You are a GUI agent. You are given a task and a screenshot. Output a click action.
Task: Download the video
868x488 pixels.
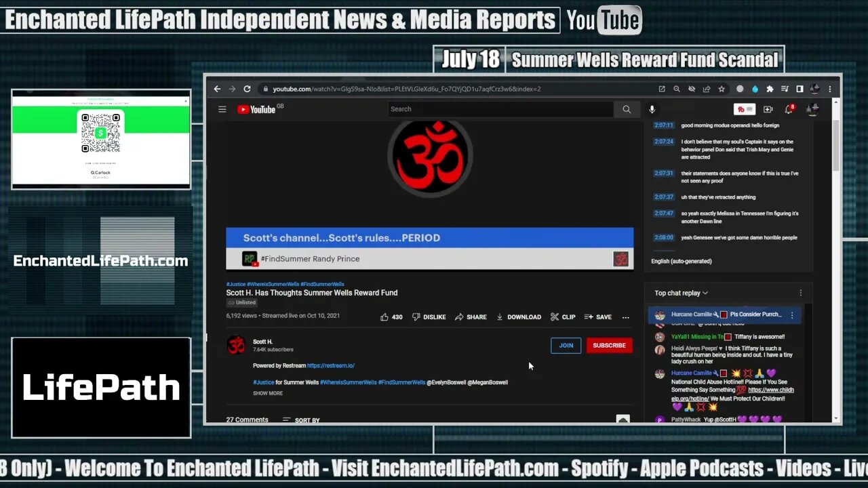pyautogui.click(x=519, y=317)
